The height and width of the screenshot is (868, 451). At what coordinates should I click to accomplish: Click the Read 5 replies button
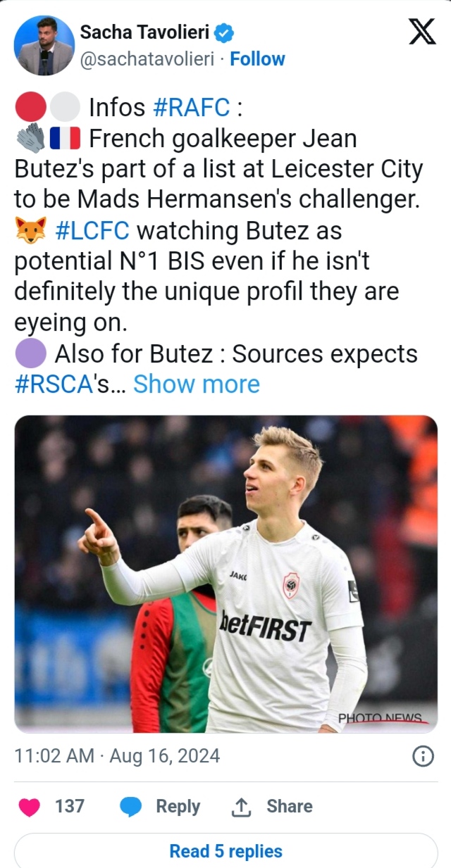[x=225, y=851]
